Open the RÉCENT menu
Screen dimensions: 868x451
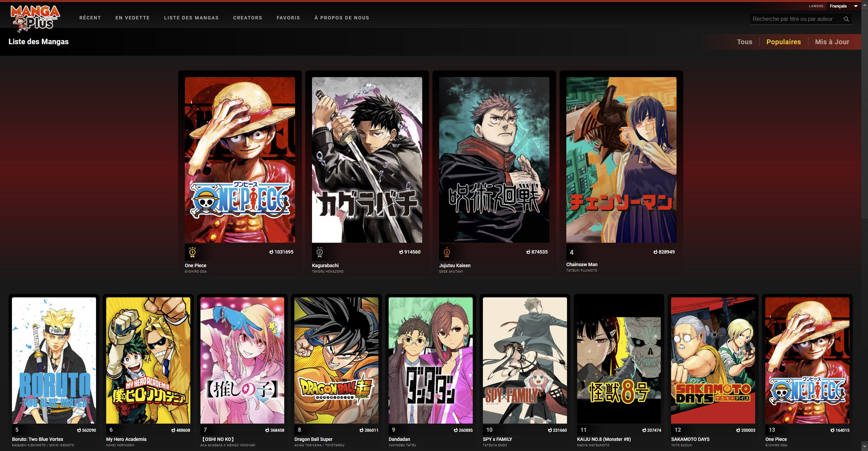[90, 18]
